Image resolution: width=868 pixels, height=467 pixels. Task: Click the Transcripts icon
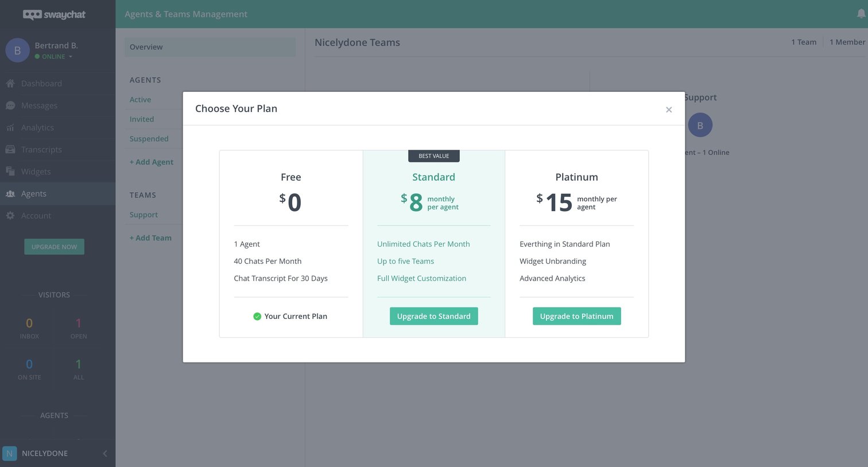pyautogui.click(x=10, y=149)
